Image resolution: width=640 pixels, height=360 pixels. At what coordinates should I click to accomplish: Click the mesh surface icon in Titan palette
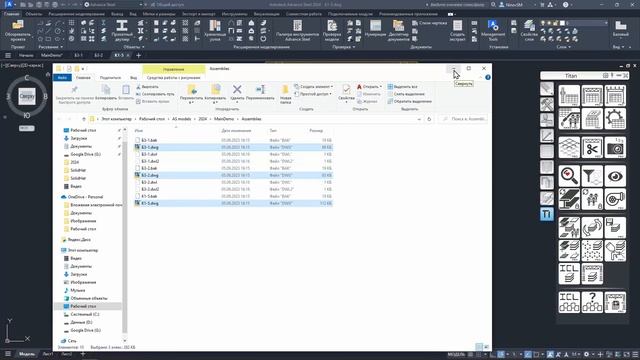click(569, 148)
